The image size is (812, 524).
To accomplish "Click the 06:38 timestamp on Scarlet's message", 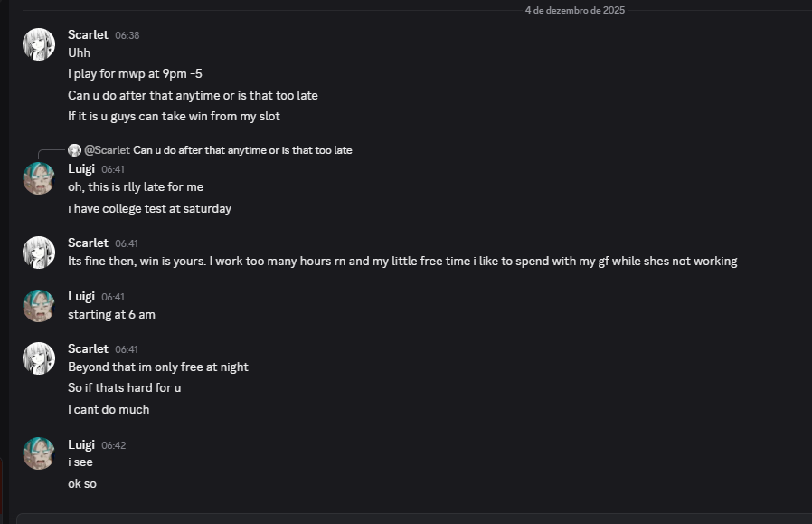I will coord(127,35).
